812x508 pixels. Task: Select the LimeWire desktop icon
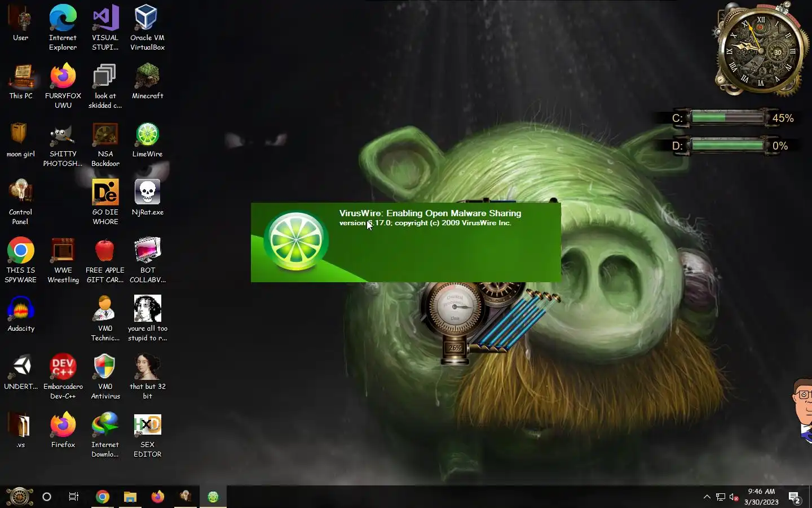pyautogui.click(x=147, y=139)
